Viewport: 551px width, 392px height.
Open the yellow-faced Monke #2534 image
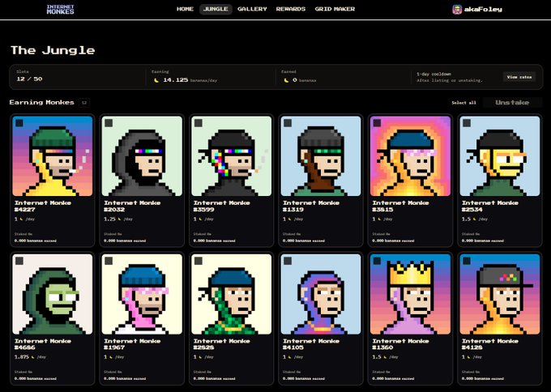(x=500, y=156)
